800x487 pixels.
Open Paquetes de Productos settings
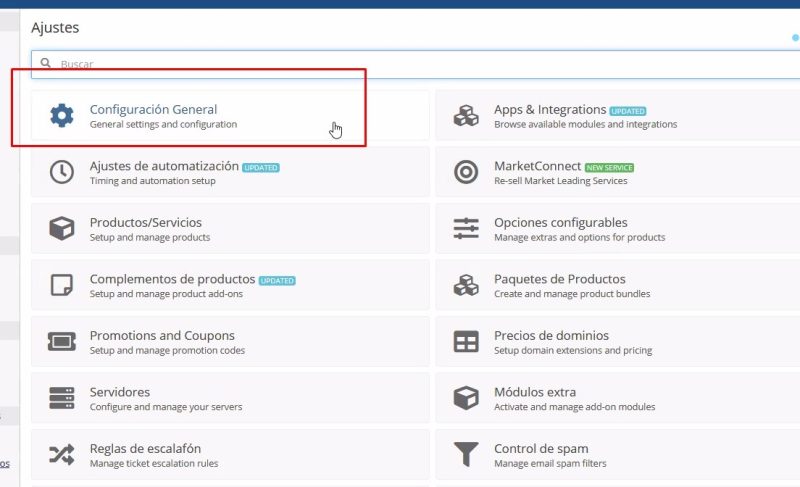[x=559, y=279]
